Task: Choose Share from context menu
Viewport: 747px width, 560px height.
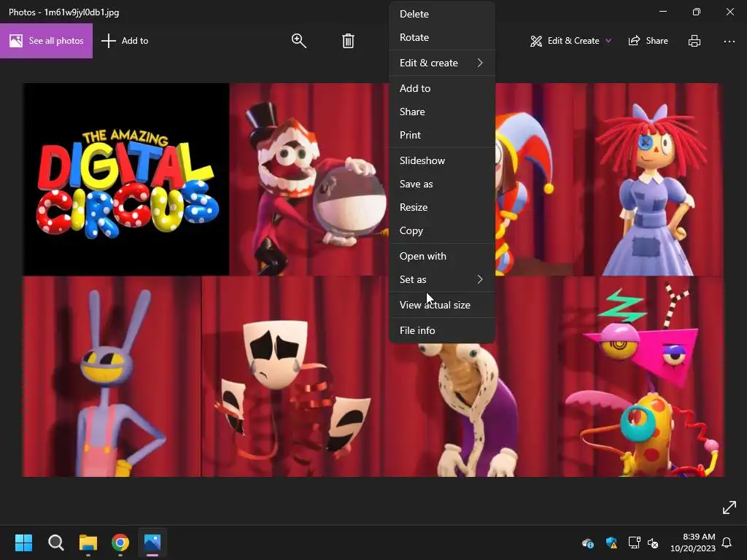Action: point(441,112)
